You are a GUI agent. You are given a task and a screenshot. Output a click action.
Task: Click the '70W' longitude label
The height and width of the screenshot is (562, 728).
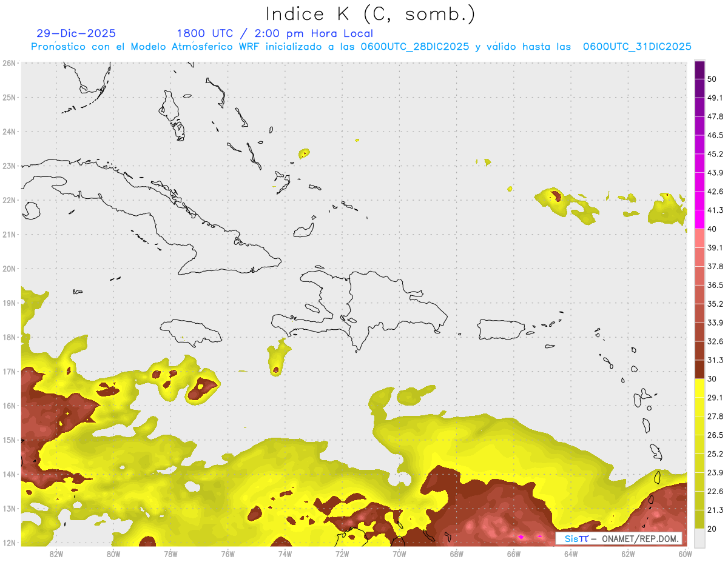pos(399,554)
